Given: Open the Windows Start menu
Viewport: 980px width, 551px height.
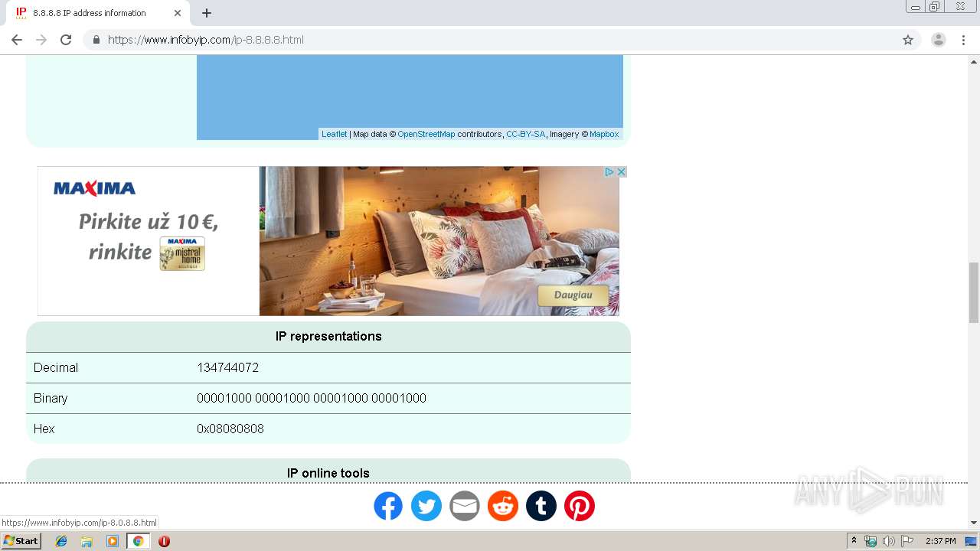Looking at the screenshot, I should (21, 541).
